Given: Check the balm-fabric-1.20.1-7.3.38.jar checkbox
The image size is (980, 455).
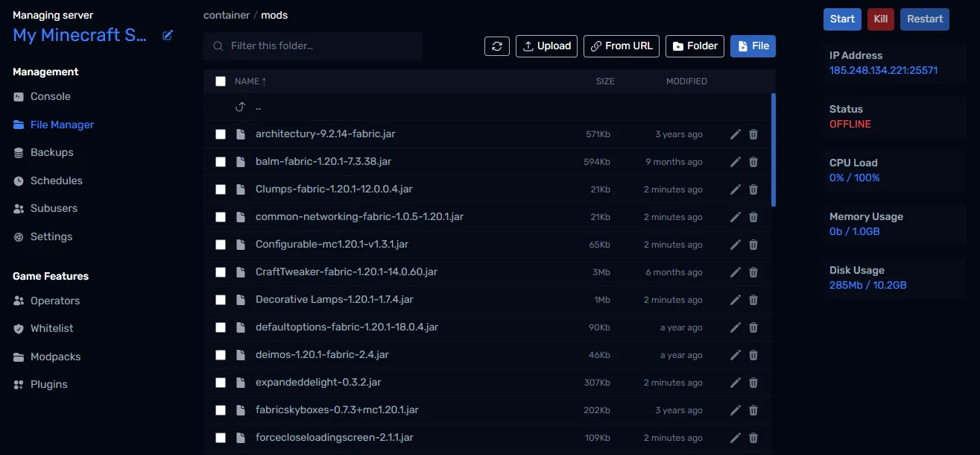Looking at the screenshot, I should (x=221, y=162).
